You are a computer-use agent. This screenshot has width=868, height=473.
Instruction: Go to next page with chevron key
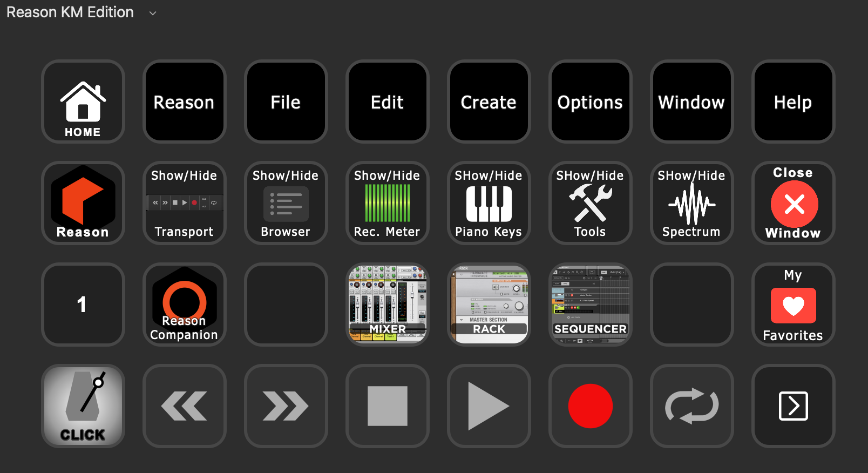(794, 406)
